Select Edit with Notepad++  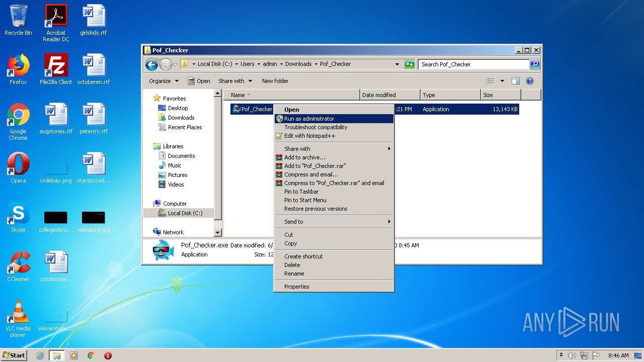tap(334, 136)
